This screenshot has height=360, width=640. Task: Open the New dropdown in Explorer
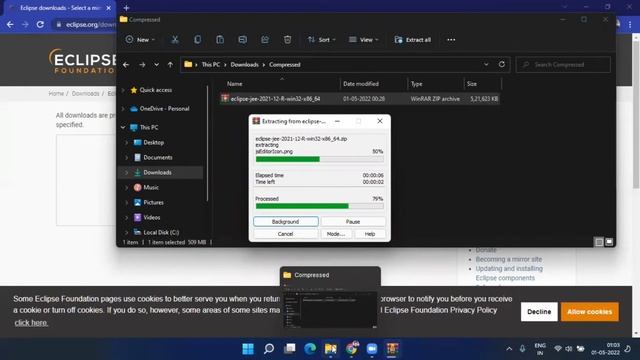[x=140, y=40]
